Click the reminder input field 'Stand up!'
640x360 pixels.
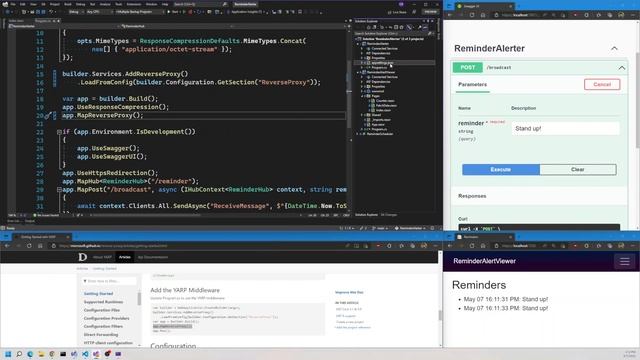click(565, 129)
